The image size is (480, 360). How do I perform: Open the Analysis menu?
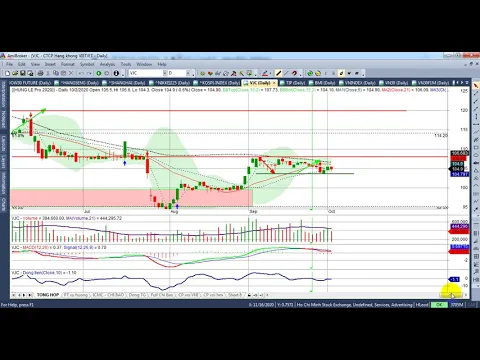pyautogui.click(x=107, y=64)
